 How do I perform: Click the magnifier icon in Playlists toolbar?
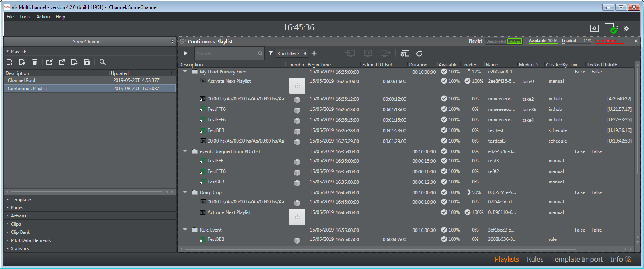pos(102,62)
